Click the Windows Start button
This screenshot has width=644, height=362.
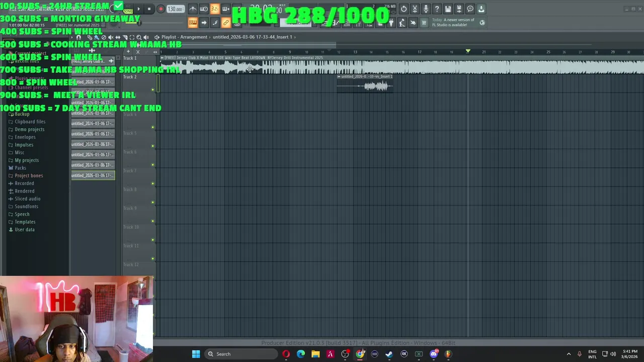tap(196, 354)
